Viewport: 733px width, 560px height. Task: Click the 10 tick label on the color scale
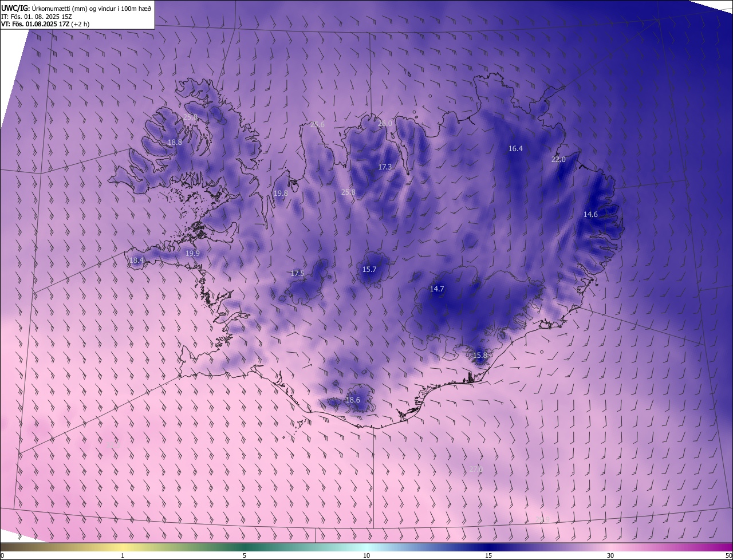(x=366, y=555)
